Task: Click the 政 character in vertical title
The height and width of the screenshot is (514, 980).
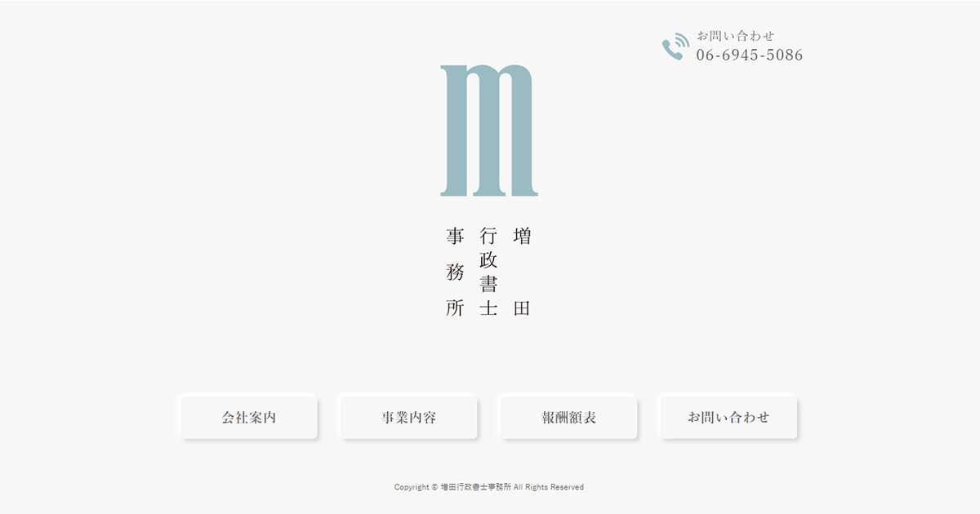Action: [488, 260]
